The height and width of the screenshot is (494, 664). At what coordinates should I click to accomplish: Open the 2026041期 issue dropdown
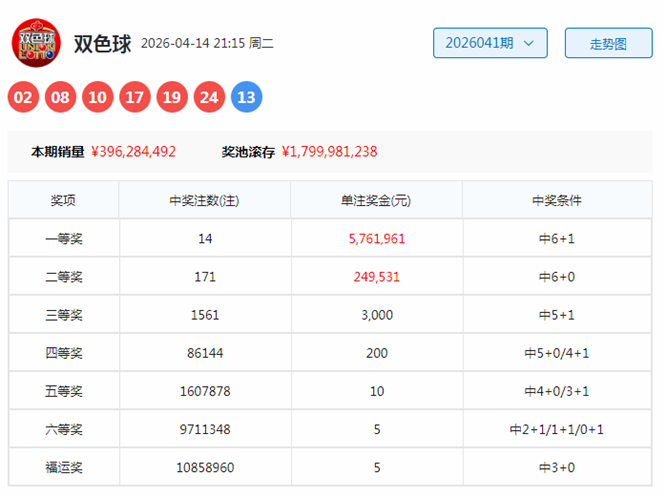(x=490, y=43)
